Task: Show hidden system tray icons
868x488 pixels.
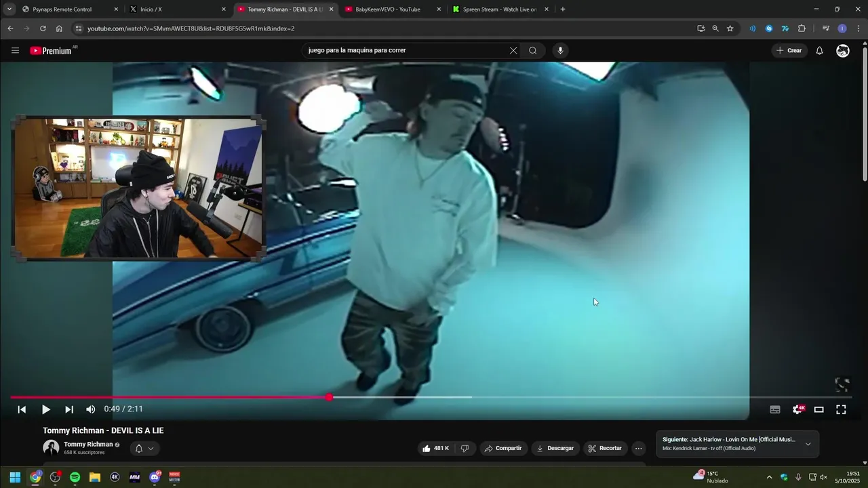Action: 769,477
